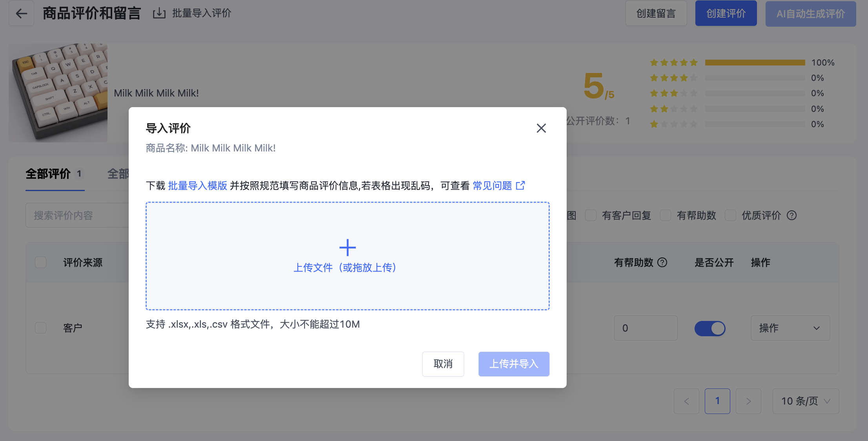Expand the 操作 dropdown in the row
Image resolution: width=868 pixels, height=441 pixels.
[790, 328]
